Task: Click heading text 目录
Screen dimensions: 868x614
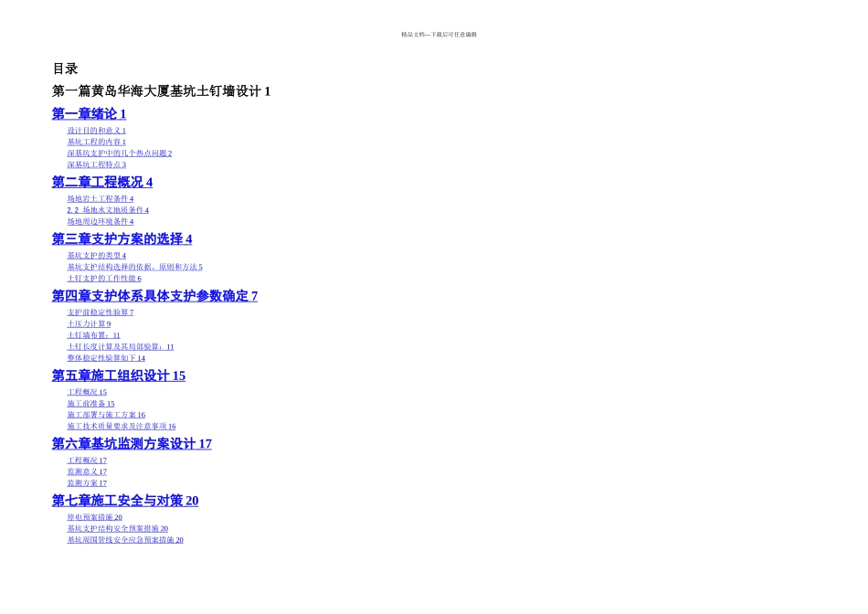Action: pyautogui.click(x=65, y=69)
